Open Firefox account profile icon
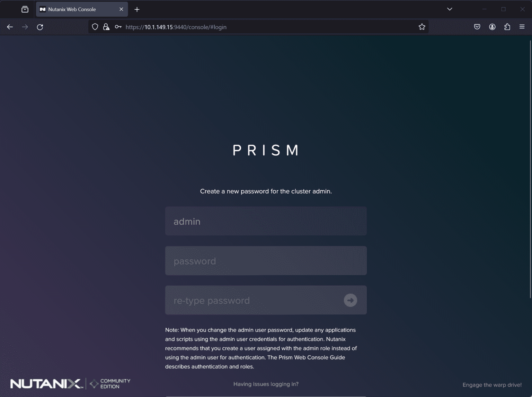 coord(492,27)
